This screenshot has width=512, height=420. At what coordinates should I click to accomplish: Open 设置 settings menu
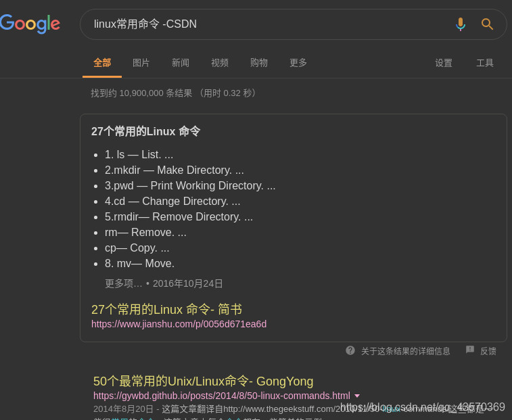[x=444, y=63]
